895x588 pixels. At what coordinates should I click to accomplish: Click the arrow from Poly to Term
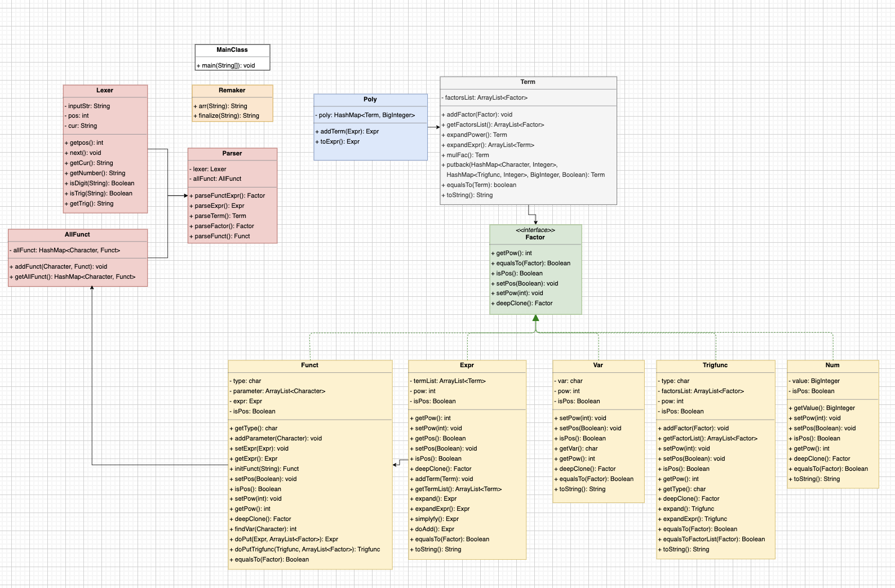433,127
